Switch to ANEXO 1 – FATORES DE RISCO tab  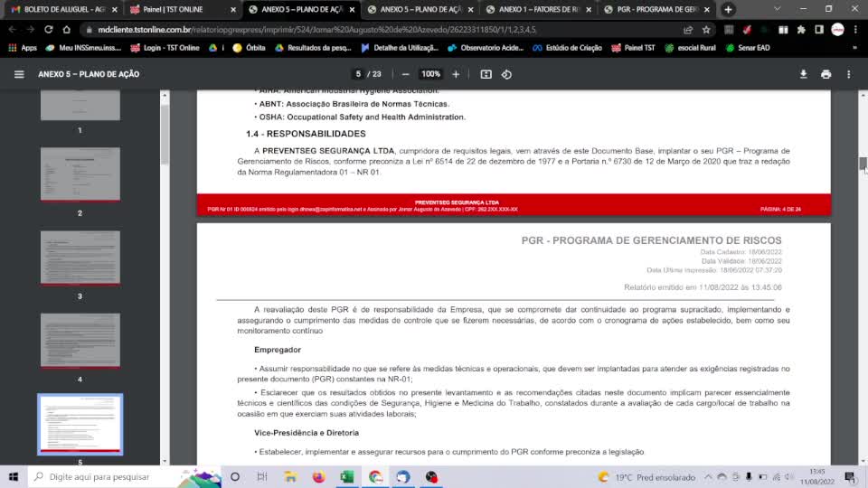tap(539, 9)
